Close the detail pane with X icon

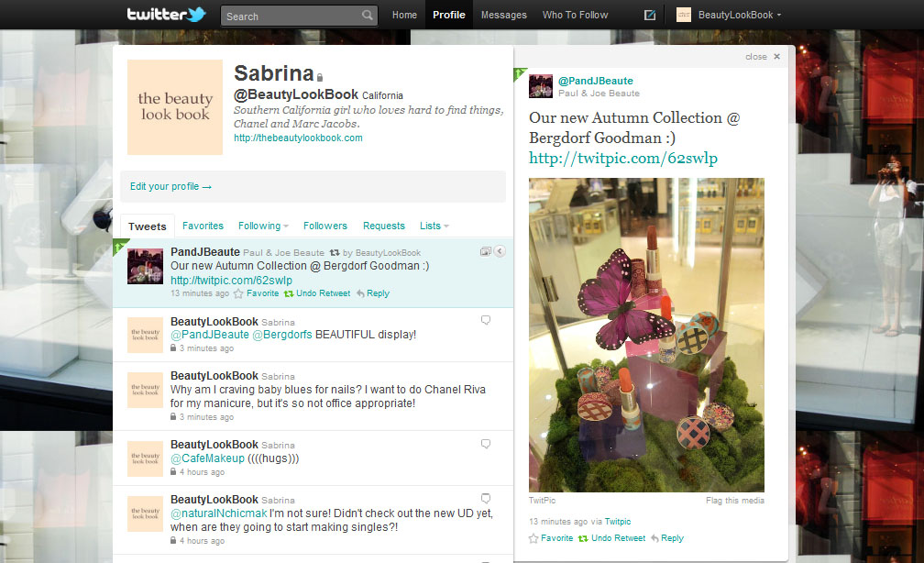click(x=776, y=57)
